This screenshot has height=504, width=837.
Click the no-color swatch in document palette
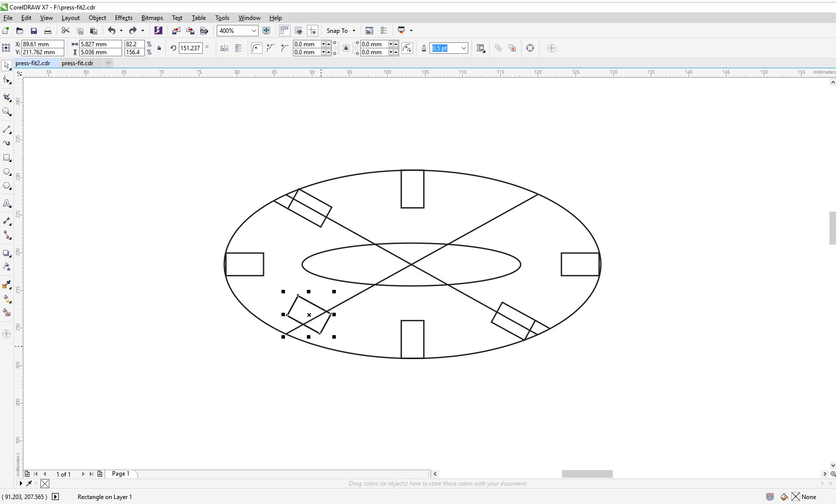(45, 484)
